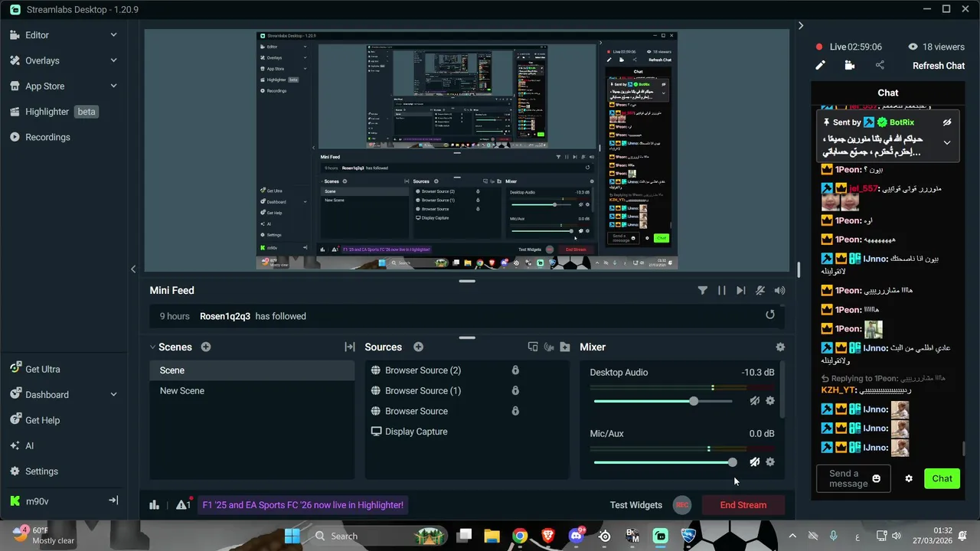Mute Desktop Audio in Mixer
This screenshot has height=551, width=980.
(x=755, y=401)
